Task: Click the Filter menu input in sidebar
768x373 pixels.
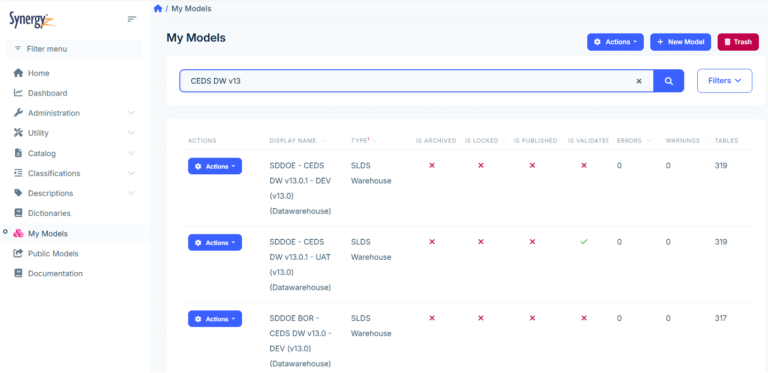Action: click(75, 49)
